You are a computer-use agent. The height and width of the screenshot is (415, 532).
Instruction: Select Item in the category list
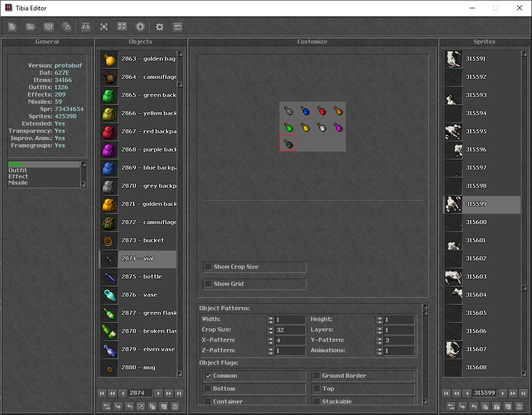[x=44, y=164]
